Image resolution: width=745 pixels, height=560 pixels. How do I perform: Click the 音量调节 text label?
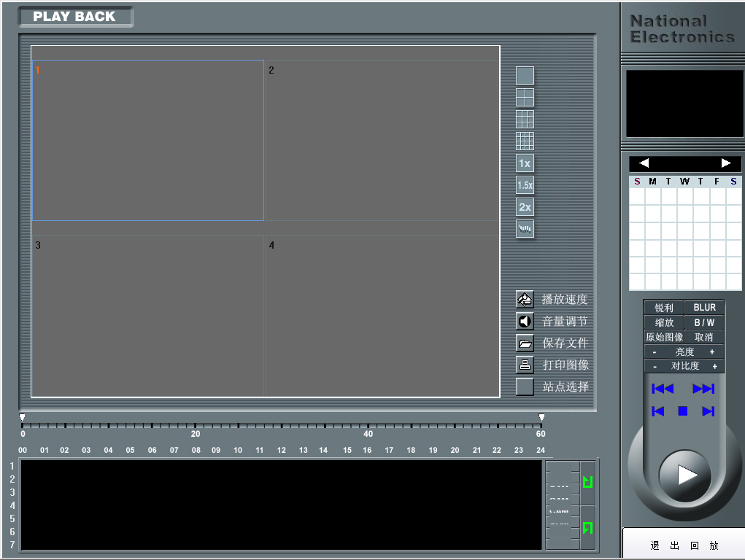[565, 321]
